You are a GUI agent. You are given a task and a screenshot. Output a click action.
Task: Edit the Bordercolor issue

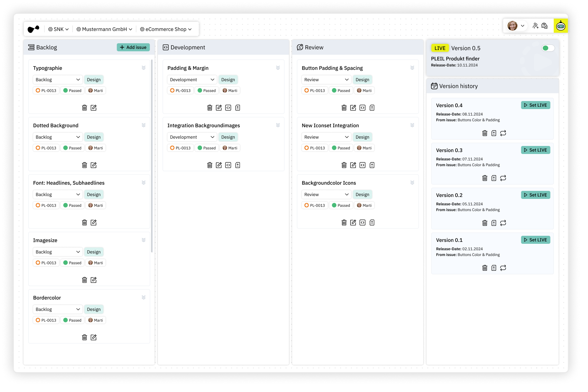(x=94, y=337)
